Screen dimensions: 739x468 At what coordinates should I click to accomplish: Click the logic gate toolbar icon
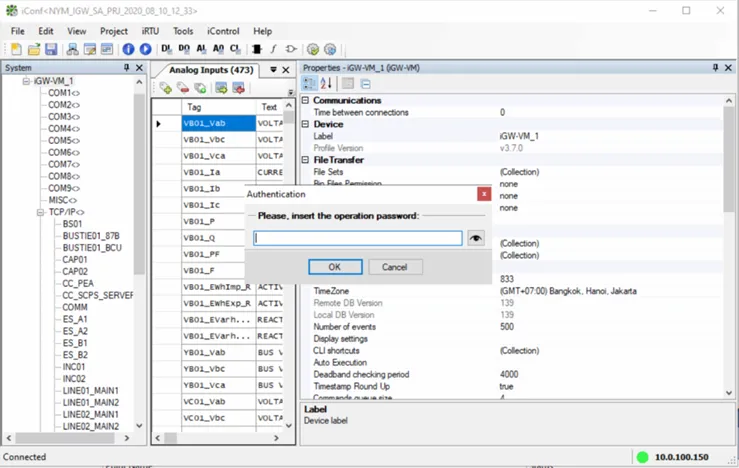[x=291, y=49]
